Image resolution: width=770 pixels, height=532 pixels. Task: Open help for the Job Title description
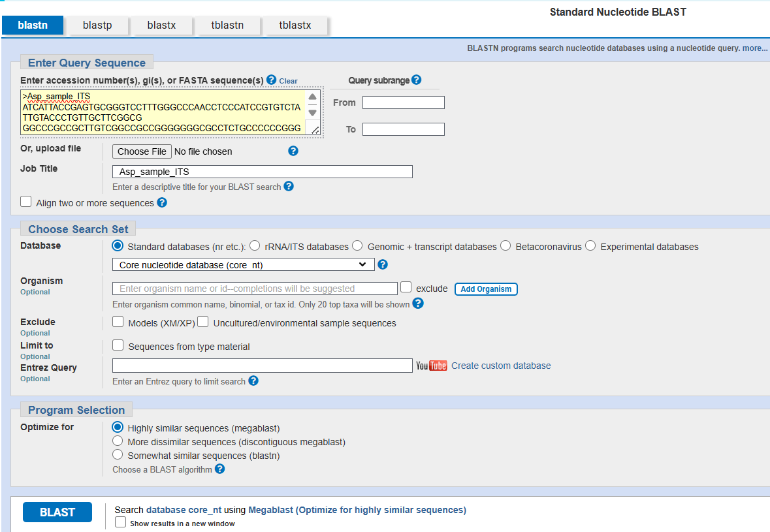(289, 186)
